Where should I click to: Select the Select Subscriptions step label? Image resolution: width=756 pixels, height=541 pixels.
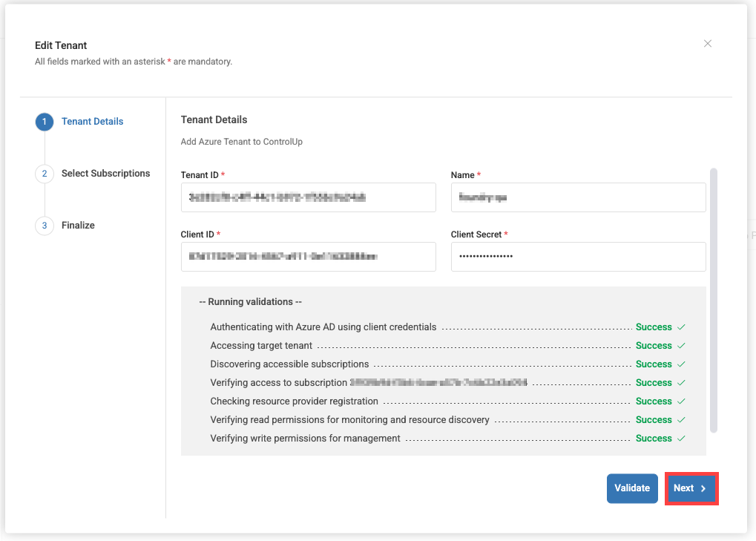(105, 173)
